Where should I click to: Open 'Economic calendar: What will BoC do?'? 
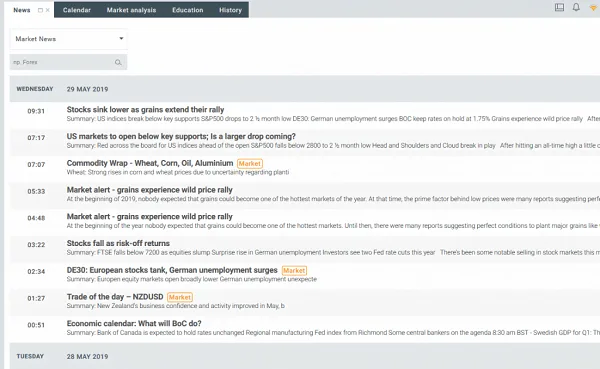(x=134, y=323)
